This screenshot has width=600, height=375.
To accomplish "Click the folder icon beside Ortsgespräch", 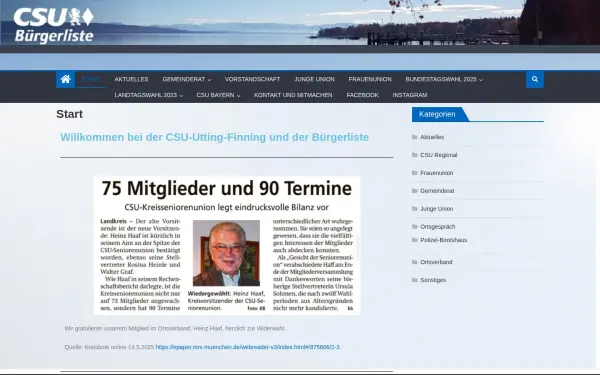I will (414, 227).
